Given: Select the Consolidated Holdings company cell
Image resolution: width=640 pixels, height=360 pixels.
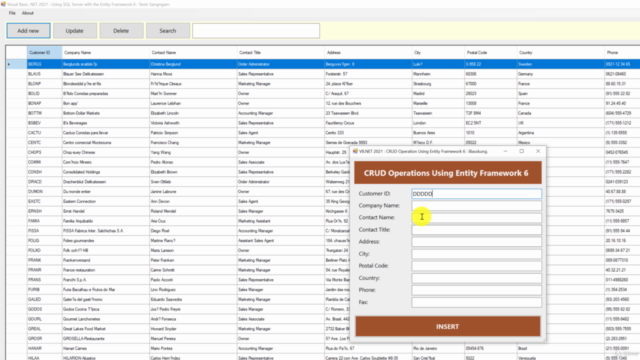Looking at the screenshot, I should [106, 172].
